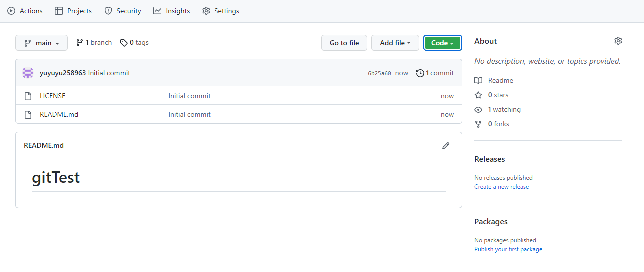Open the Projects tab
Viewport: 644px width, 272px height.
[x=73, y=11]
